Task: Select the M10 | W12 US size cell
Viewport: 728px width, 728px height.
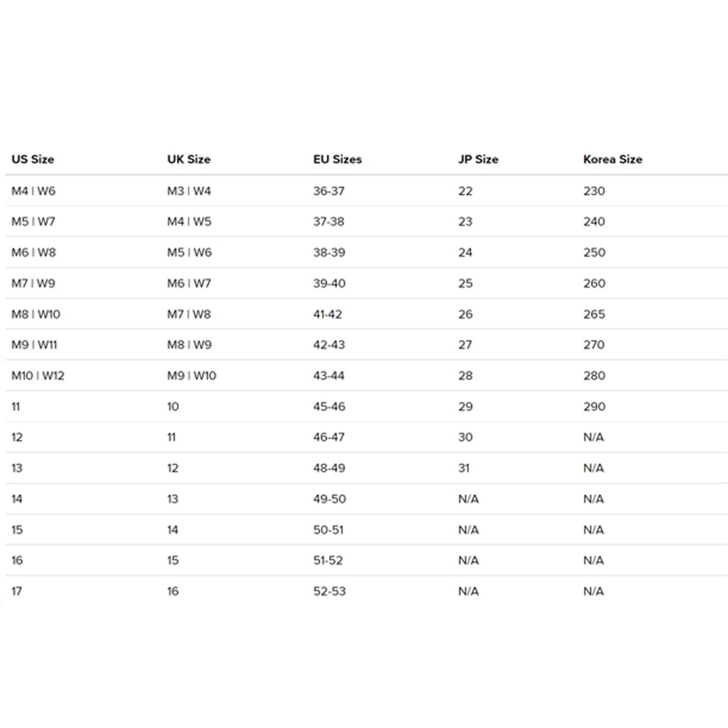Action: (38, 376)
